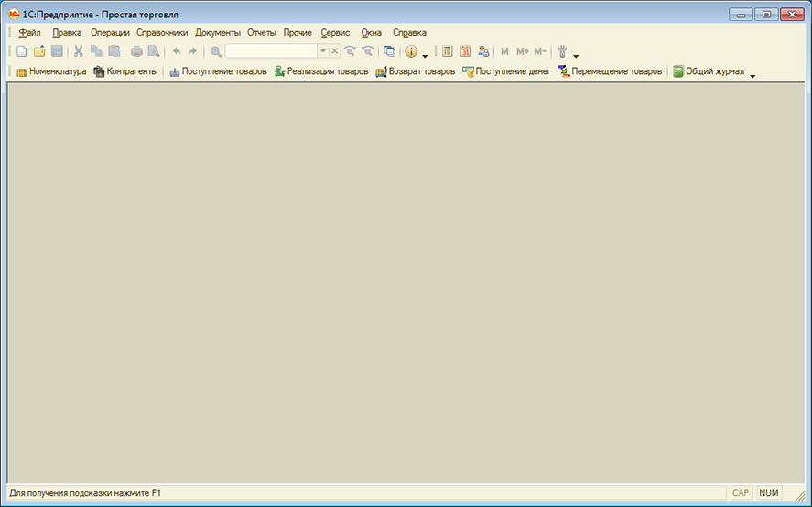Viewport: 812px width, 507px height.
Task: Open the Общий журнал button
Action: [709, 71]
